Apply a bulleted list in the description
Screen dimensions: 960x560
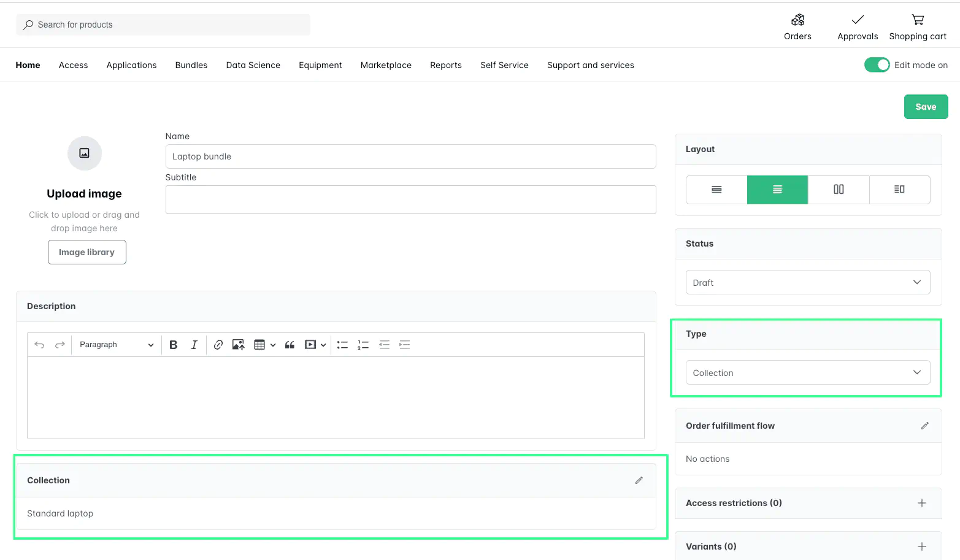pos(342,345)
